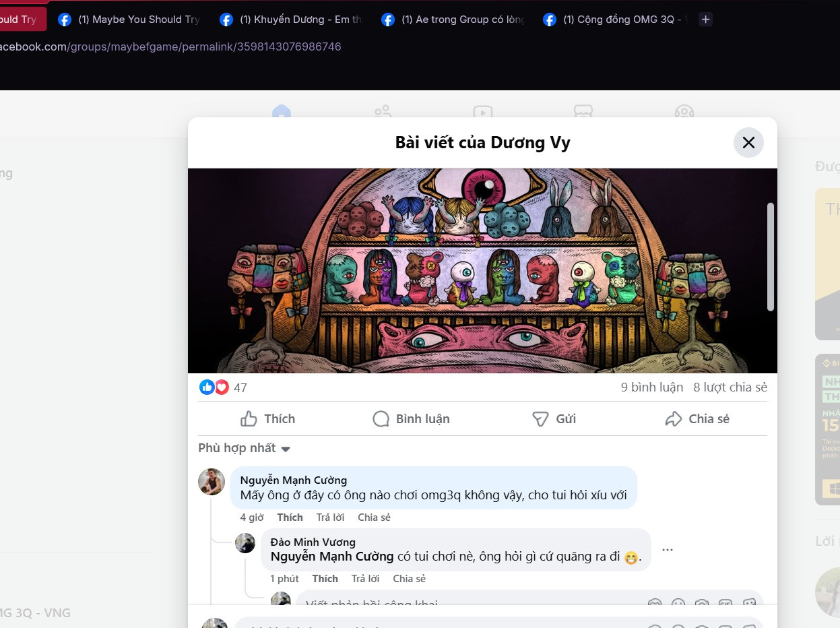
Task: Go to Facebook Home icon behind dialog
Action: (282, 113)
